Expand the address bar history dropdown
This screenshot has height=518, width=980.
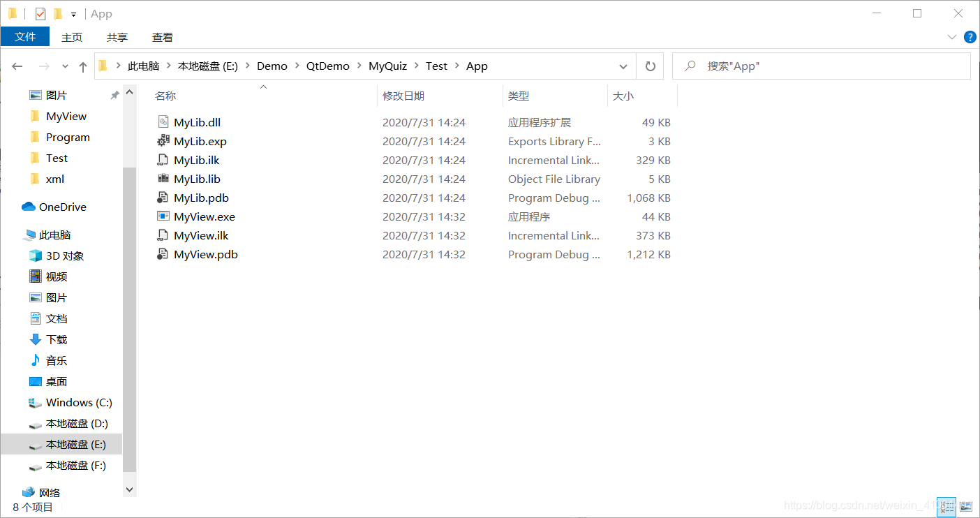(623, 66)
